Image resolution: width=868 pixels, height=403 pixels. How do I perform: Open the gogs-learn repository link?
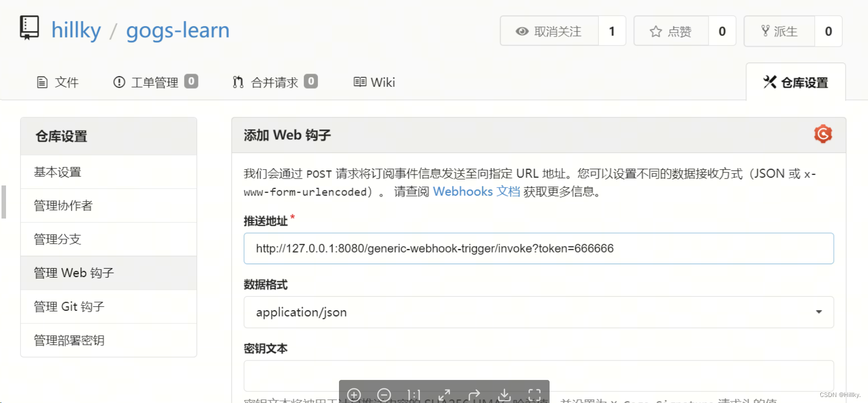(x=178, y=31)
